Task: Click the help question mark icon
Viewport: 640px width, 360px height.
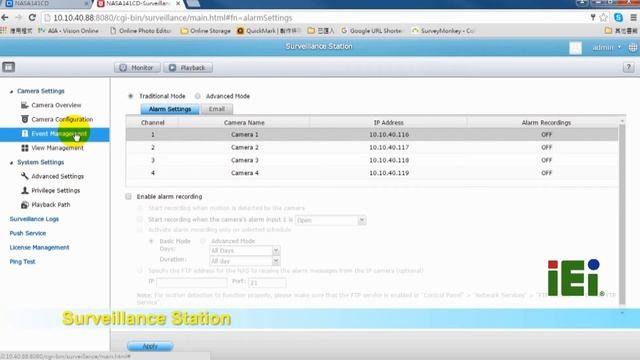Action: [x=628, y=67]
